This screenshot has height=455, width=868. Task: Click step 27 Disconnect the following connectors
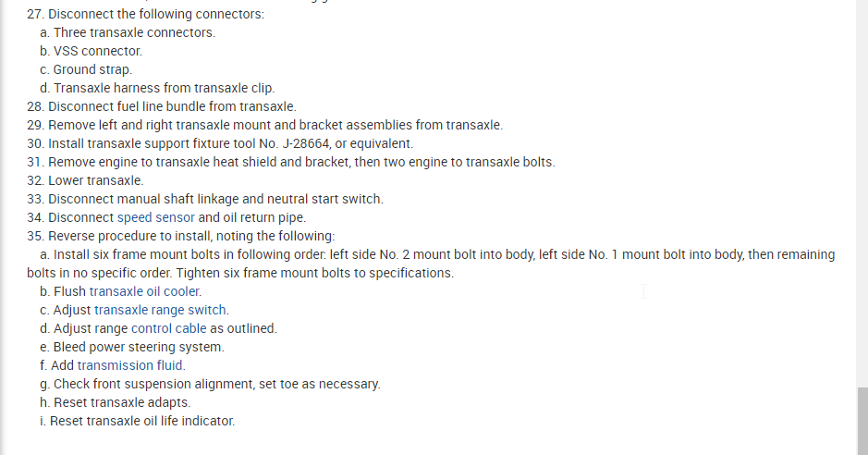[x=145, y=14]
